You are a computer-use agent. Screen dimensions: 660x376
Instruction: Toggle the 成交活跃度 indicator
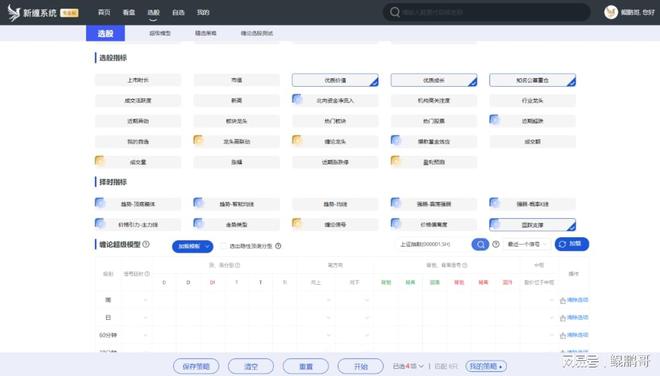click(x=138, y=101)
